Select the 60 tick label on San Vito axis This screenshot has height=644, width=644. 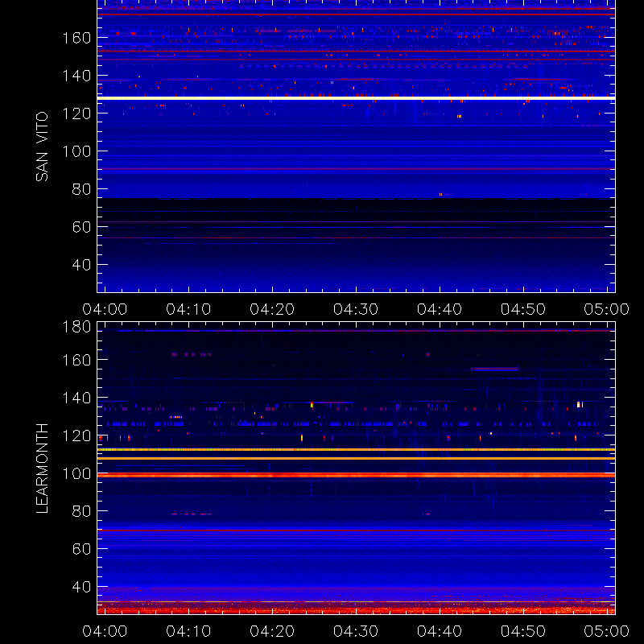81,227
